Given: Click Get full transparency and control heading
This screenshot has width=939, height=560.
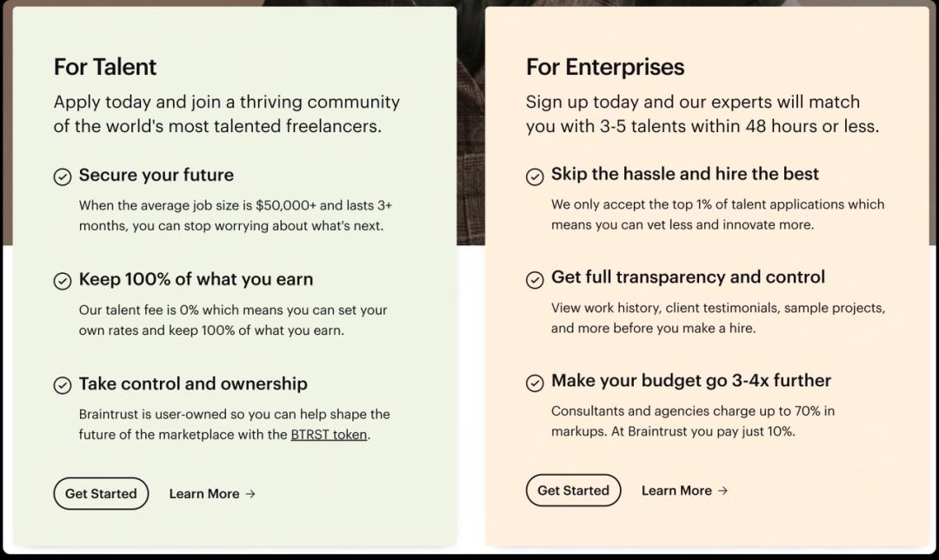Looking at the screenshot, I should (688, 277).
